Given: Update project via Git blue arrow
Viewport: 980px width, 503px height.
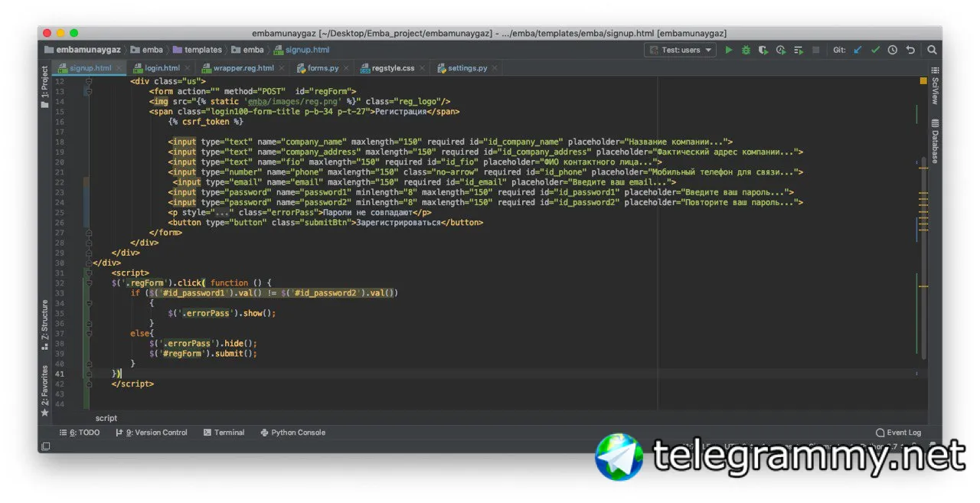Looking at the screenshot, I should click(x=857, y=50).
